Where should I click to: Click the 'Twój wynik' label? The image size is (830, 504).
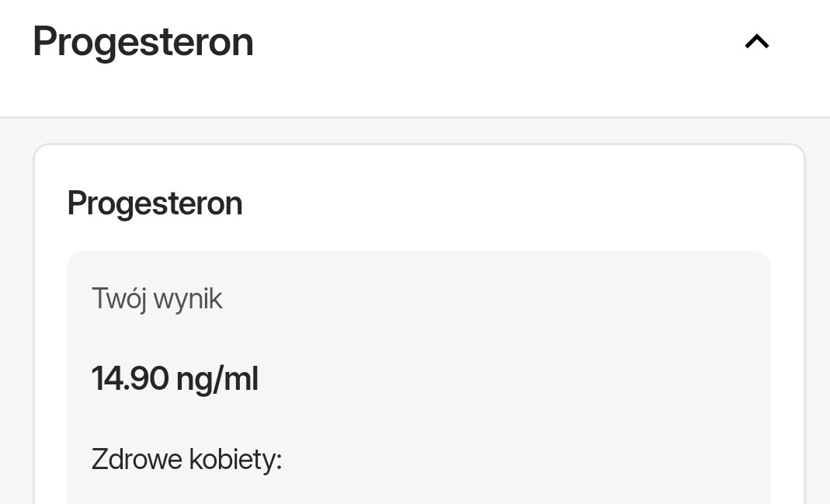click(x=157, y=299)
